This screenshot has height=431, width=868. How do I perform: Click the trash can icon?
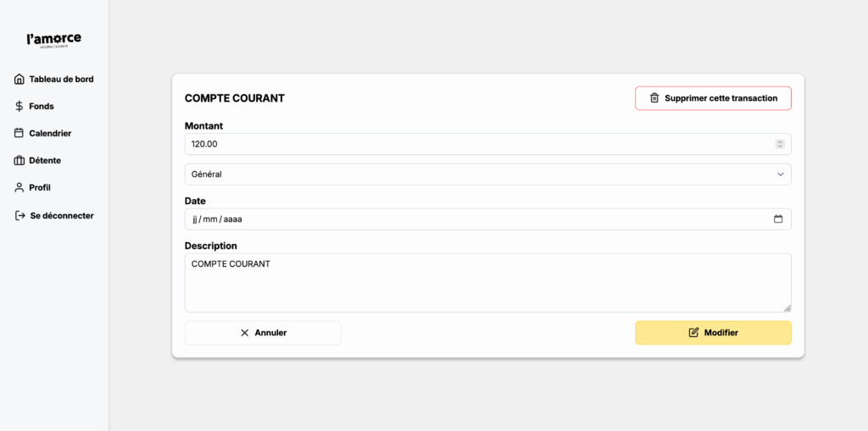pyautogui.click(x=654, y=98)
